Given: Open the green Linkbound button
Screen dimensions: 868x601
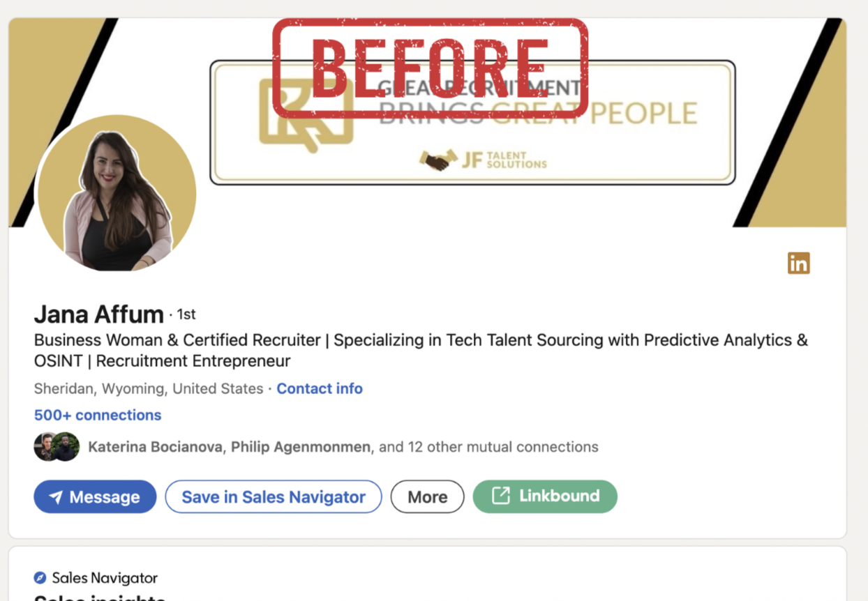Looking at the screenshot, I should 545,496.
